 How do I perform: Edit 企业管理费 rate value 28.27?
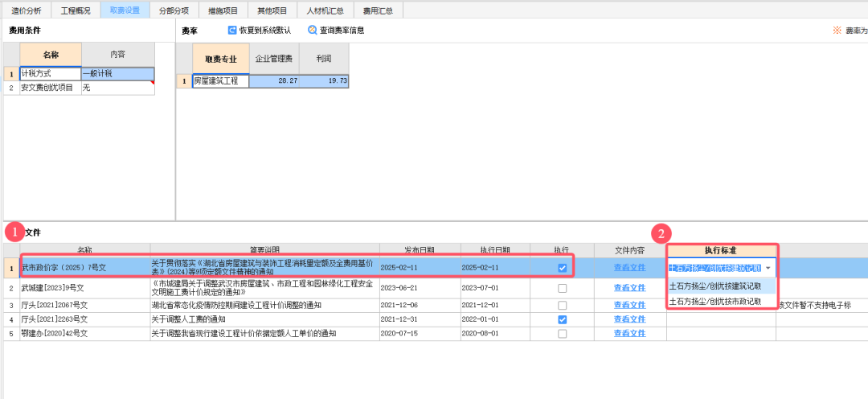[274, 81]
